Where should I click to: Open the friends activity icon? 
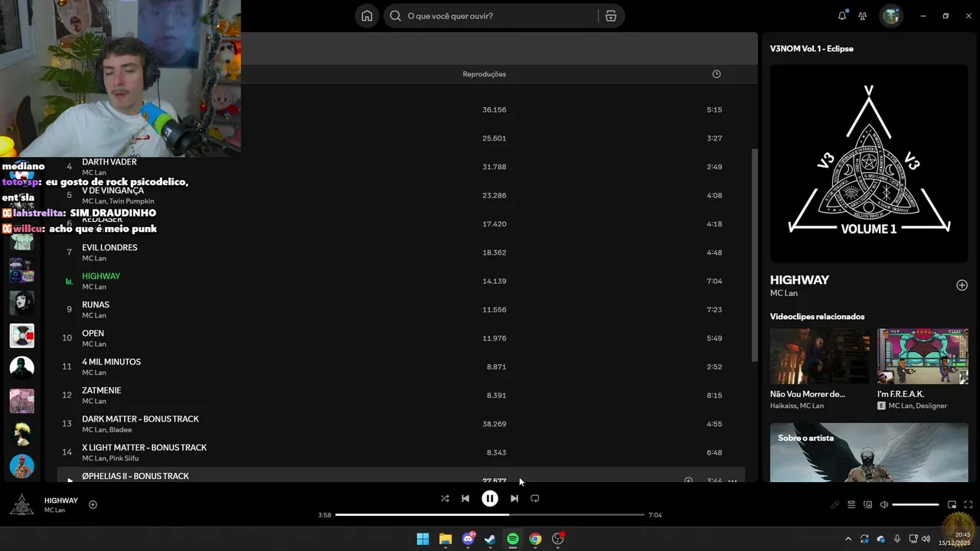point(863,15)
